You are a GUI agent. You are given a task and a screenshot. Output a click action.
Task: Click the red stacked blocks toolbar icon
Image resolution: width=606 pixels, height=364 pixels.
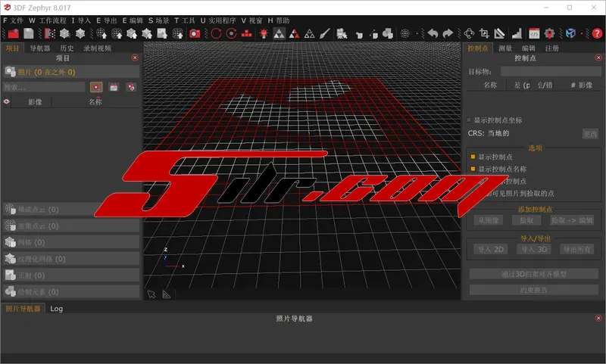(x=247, y=34)
